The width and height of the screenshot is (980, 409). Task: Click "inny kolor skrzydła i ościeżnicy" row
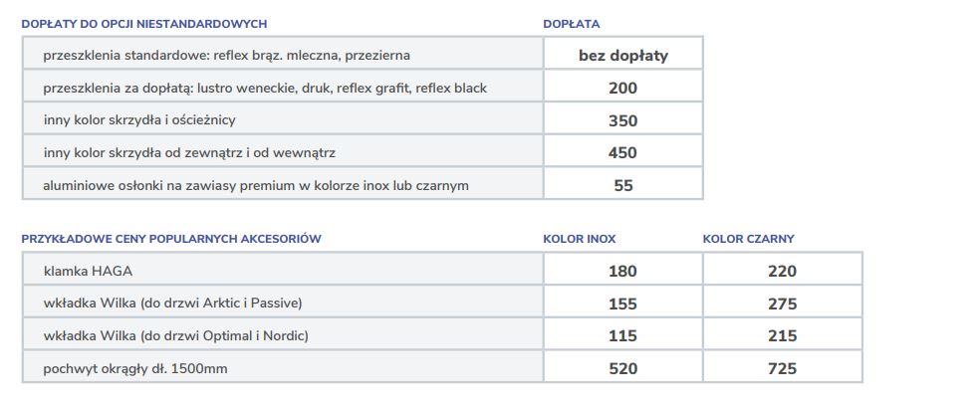click(138, 120)
